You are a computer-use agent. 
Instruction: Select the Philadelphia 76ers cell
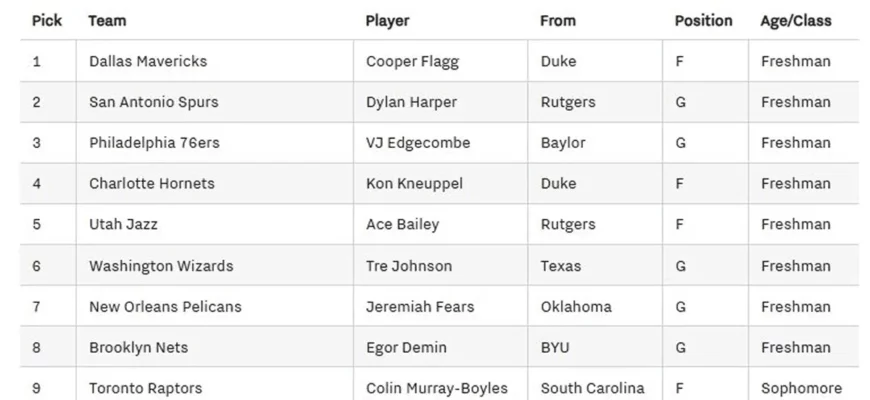[x=154, y=143]
